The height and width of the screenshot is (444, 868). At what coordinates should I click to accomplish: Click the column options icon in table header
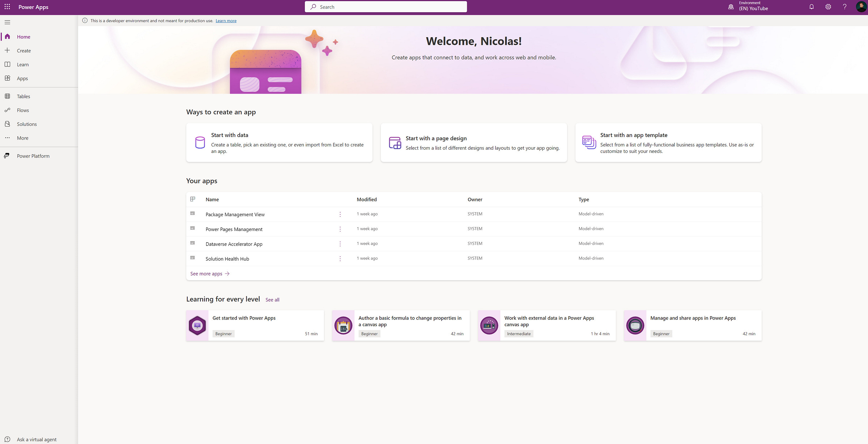[193, 199]
